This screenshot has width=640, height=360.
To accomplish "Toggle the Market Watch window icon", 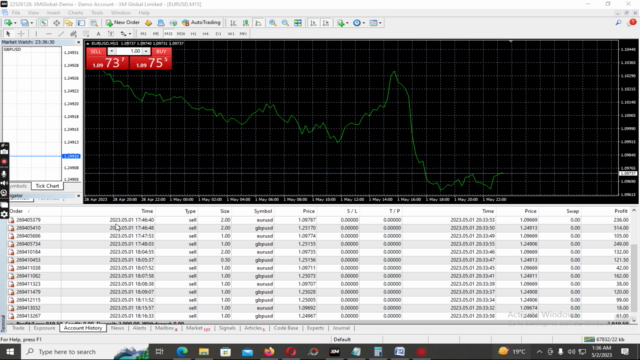I will pos(44,23).
